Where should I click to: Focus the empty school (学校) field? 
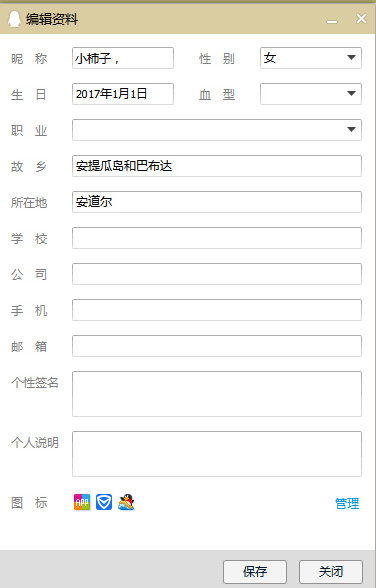tap(217, 238)
